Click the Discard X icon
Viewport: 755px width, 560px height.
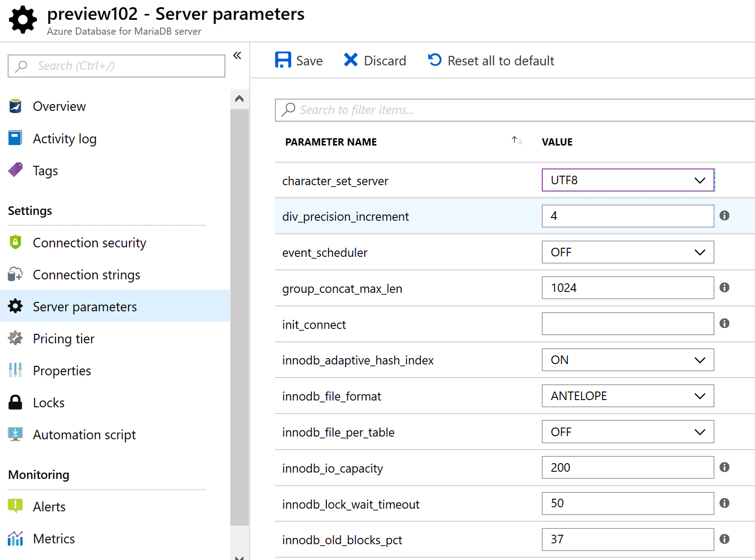click(x=351, y=60)
